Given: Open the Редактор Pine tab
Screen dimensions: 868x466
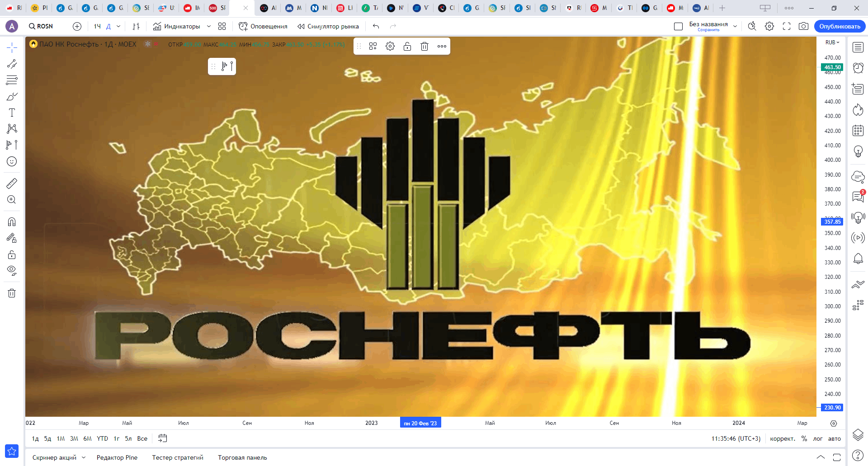Looking at the screenshot, I should pos(117,457).
